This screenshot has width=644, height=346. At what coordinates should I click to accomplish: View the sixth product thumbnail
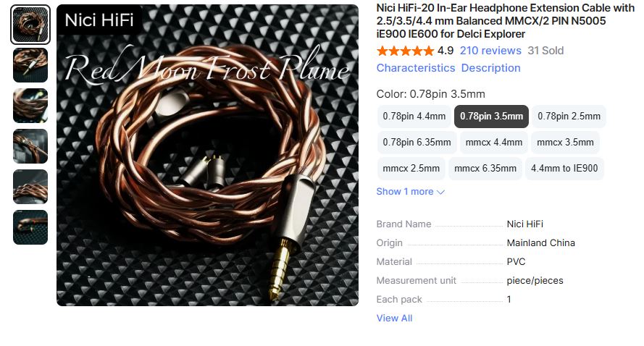tap(30, 227)
